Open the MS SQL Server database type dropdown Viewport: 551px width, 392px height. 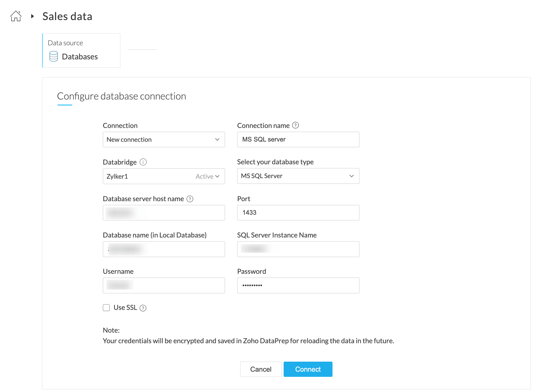[298, 176]
